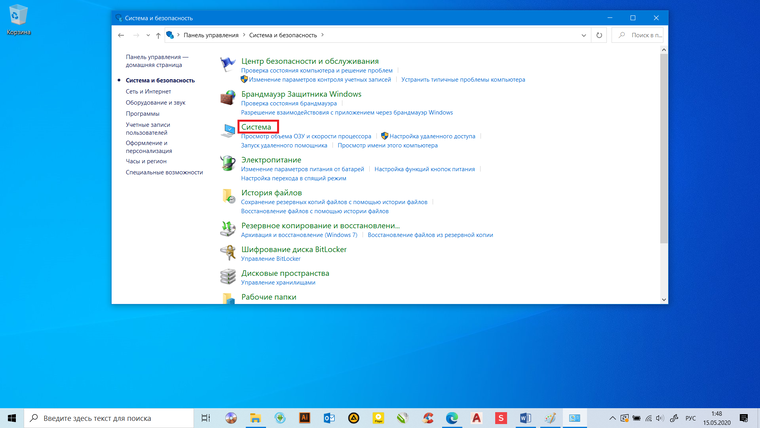Open the recent locations dropdown arrow
760x428 pixels.
[x=148, y=35]
